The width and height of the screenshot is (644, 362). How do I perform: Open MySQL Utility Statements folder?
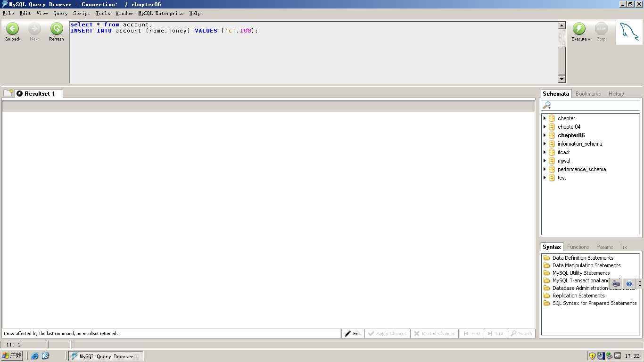point(577,273)
